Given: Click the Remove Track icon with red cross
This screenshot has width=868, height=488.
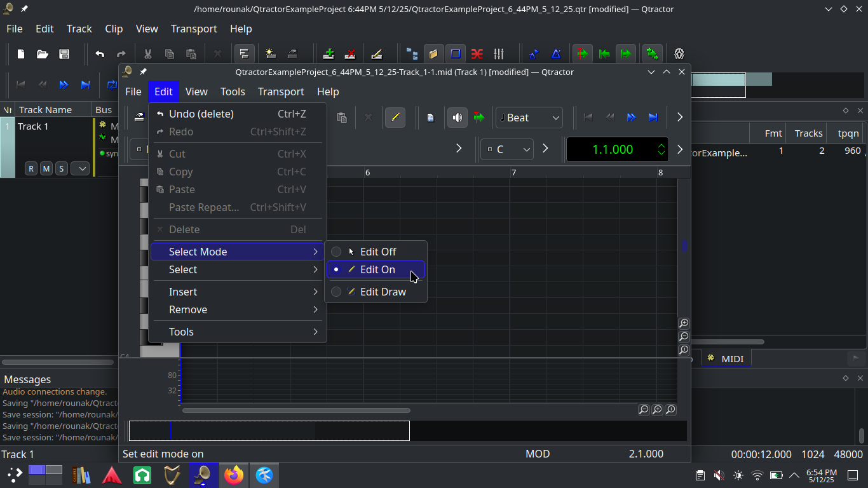Looking at the screenshot, I should (349, 54).
